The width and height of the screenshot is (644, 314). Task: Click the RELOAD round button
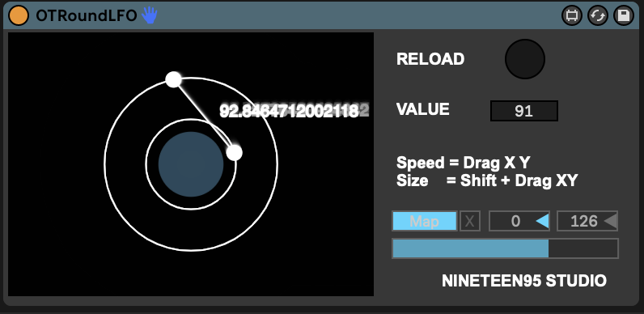pos(525,59)
